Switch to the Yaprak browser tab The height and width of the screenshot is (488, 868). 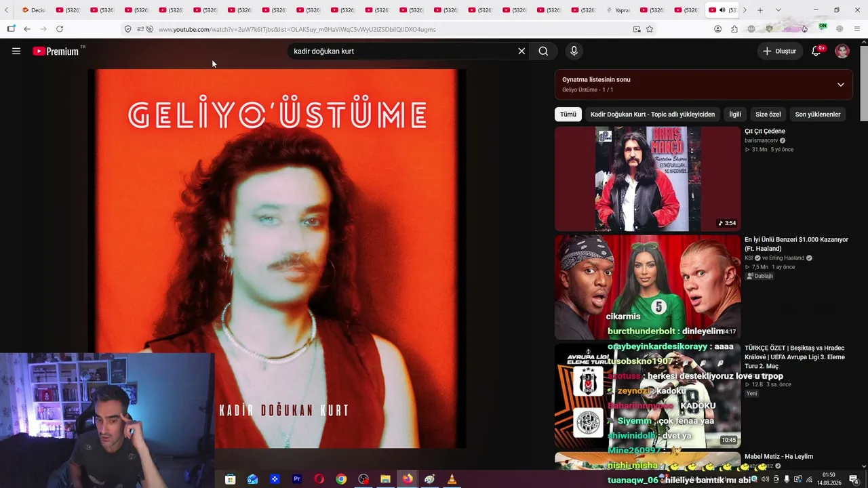618,10
